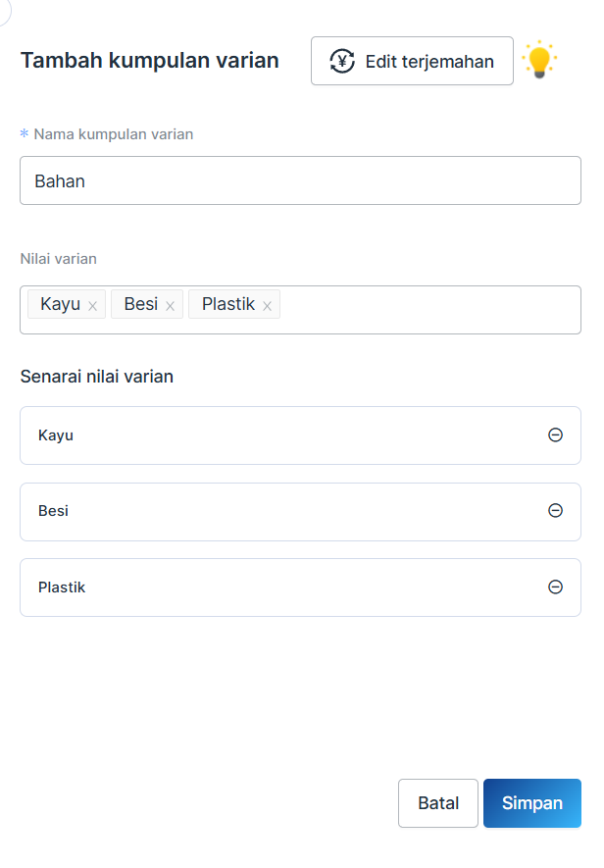Click the Besi tag chip label

pos(141,305)
